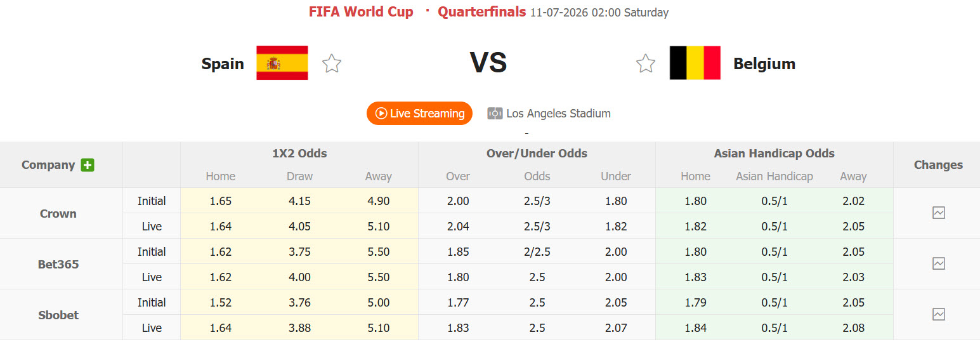Open the Sbobet odds changes chart icon
Image resolution: width=980 pixels, height=344 pixels.
(939, 315)
